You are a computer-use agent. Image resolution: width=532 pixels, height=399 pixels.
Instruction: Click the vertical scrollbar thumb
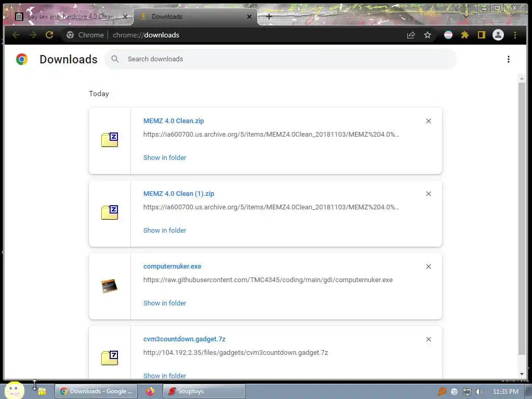click(522, 219)
